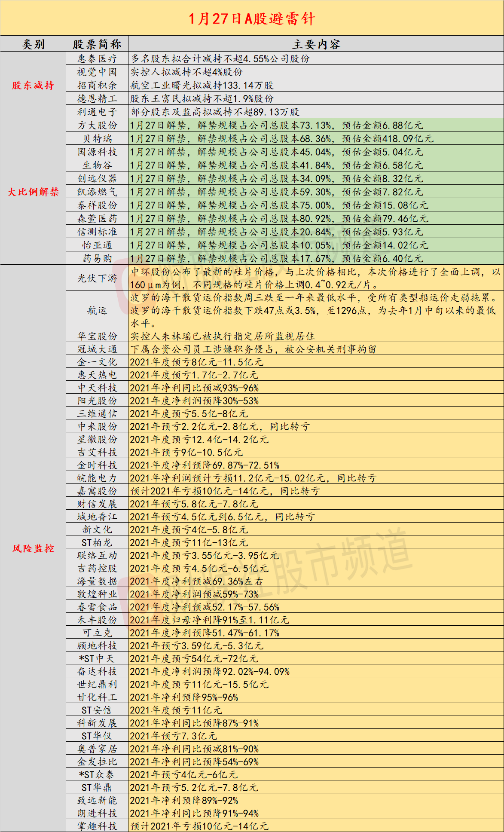This screenshot has width=504, height=832.
Task: Select 2021年度预亏54亿元-72亿元 cell
Action: pos(316,658)
